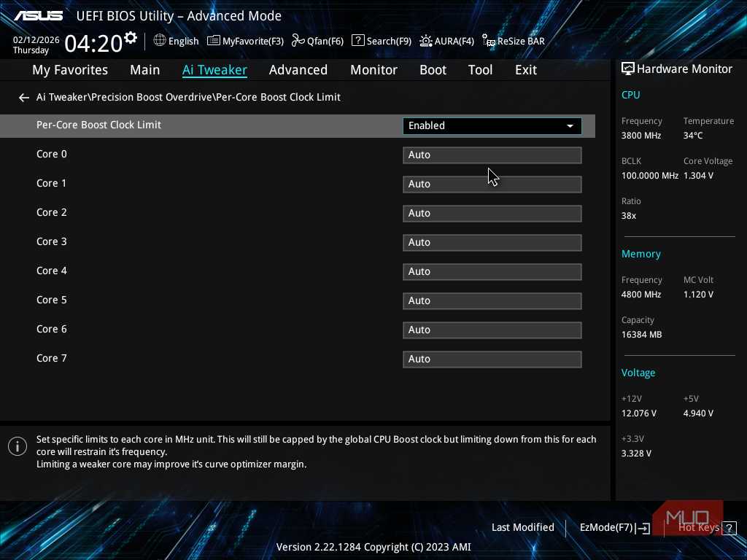Click +3.3V 3.328 V value
Screen dimensions: 747x560
tap(636, 454)
